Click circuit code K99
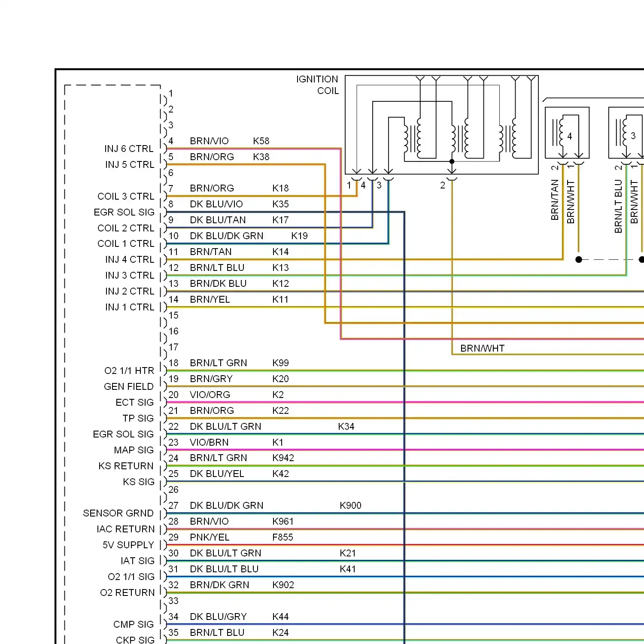The width and height of the screenshot is (644, 644). coord(280,363)
